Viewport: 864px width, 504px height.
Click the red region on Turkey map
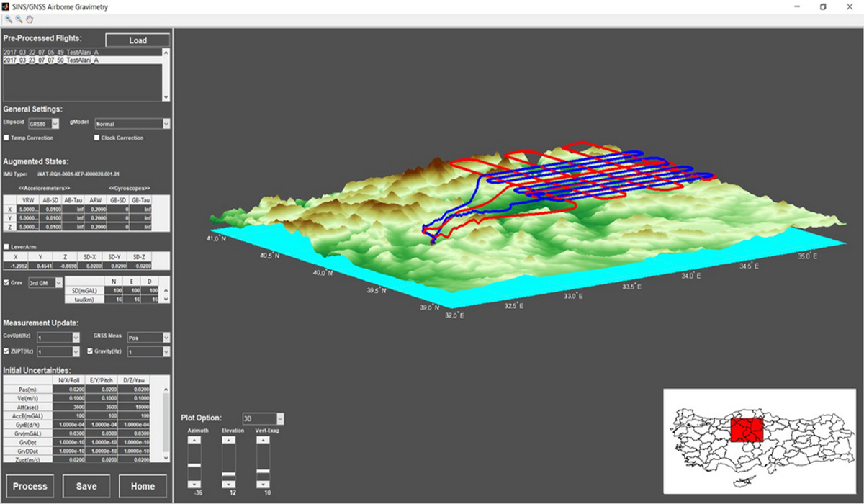click(746, 430)
